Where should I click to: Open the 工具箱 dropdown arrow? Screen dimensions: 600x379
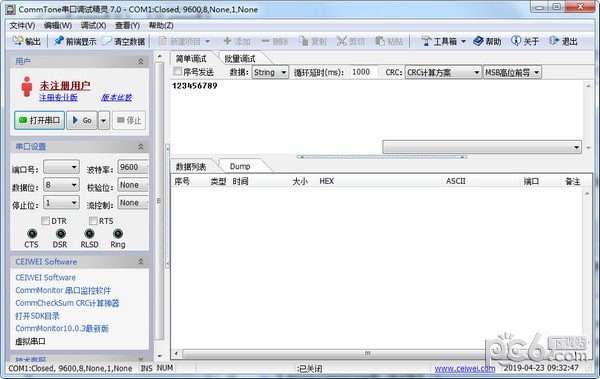(463, 41)
